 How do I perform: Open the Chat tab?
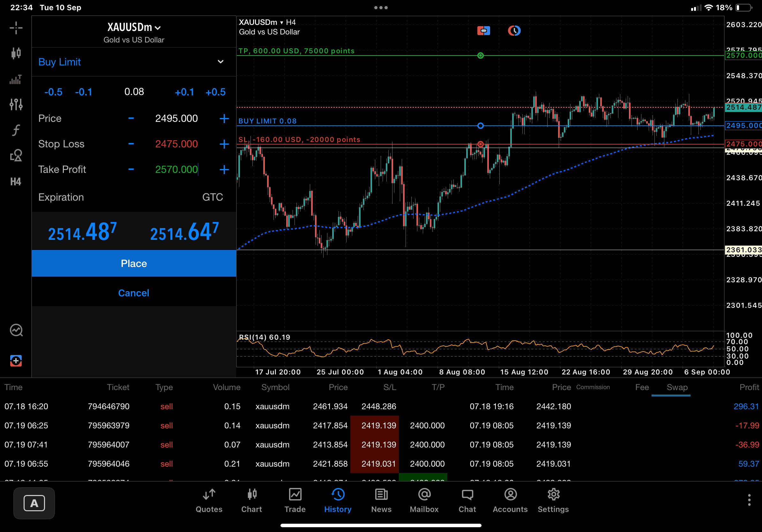(x=467, y=501)
